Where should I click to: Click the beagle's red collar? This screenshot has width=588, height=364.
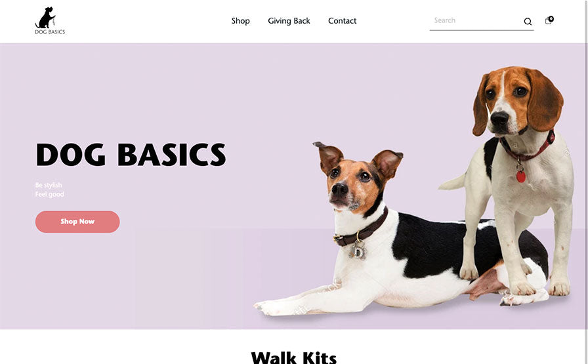(x=529, y=148)
